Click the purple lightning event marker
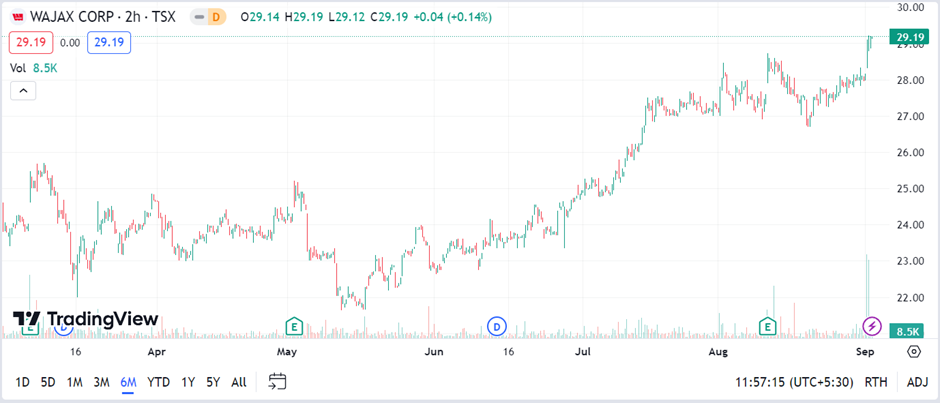Viewport: 940px width, 403px height. 872,326
